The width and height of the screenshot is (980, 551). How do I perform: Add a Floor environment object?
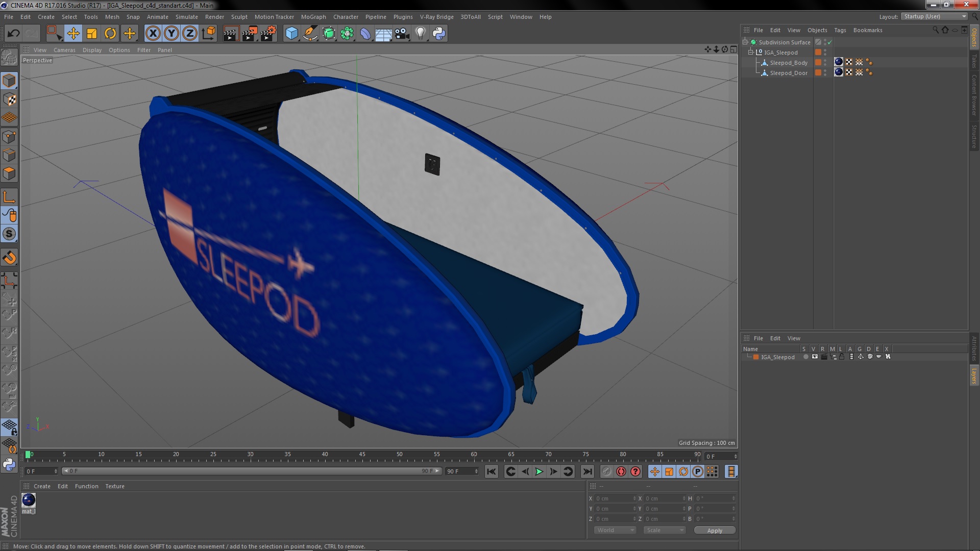tap(383, 34)
